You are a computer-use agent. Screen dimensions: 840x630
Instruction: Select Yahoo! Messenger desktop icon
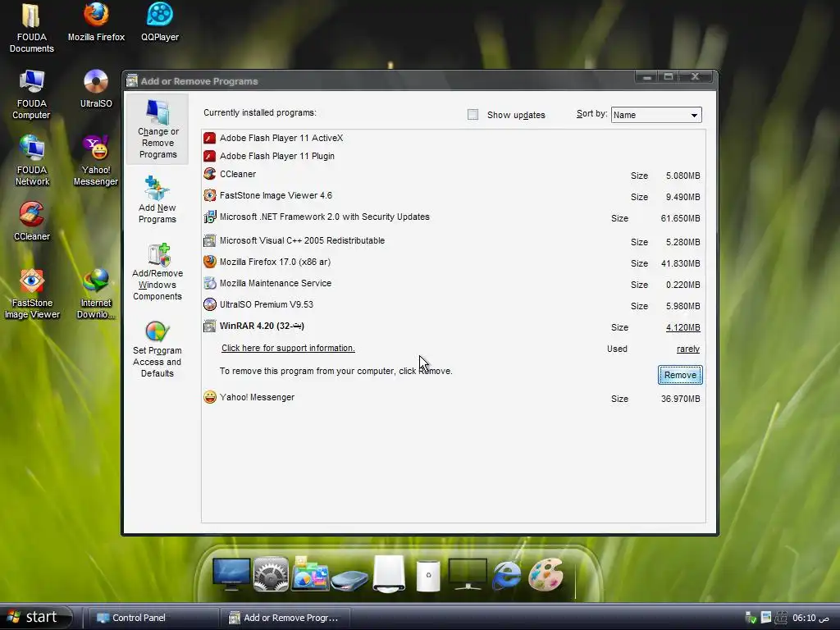coord(96,161)
